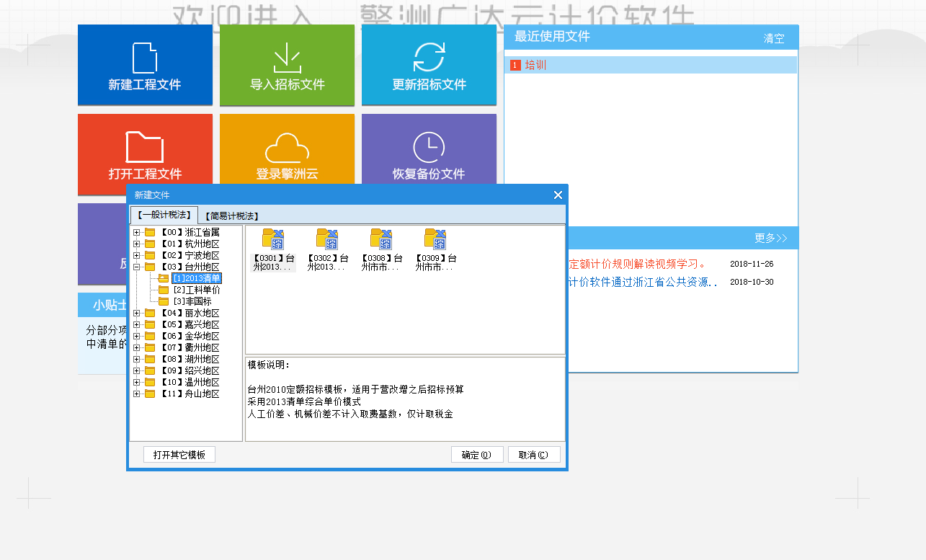
Task: Expand the 【01】杭州地区 tree node
Action: (136, 244)
